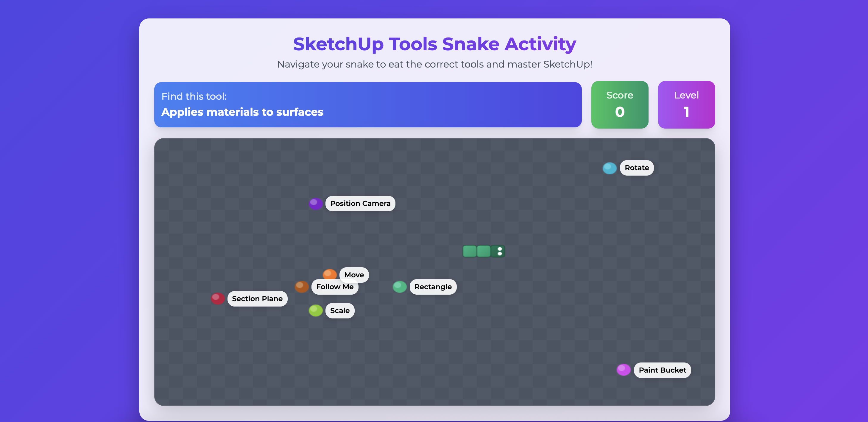Click the Follow Me label
Screen dimensions: 868x422
click(x=335, y=287)
